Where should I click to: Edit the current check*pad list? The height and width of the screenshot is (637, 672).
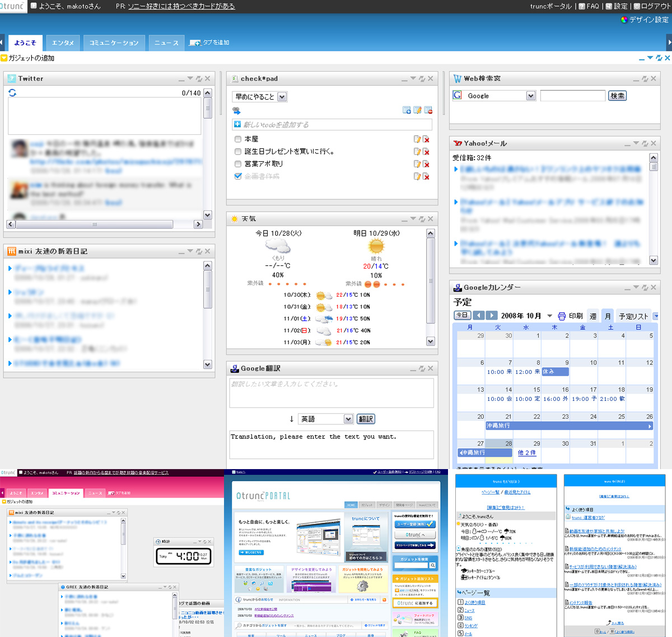point(417,110)
